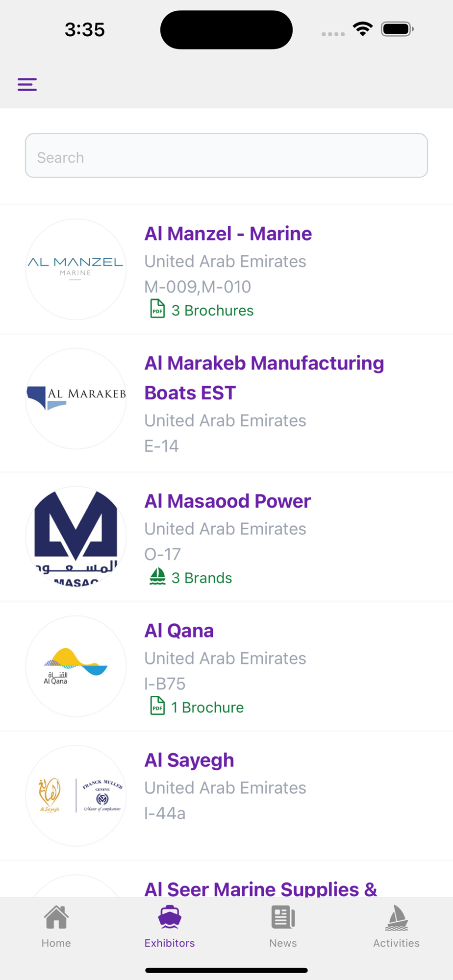Open Al Manzel - Marine exhibitor title

tap(228, 234)
